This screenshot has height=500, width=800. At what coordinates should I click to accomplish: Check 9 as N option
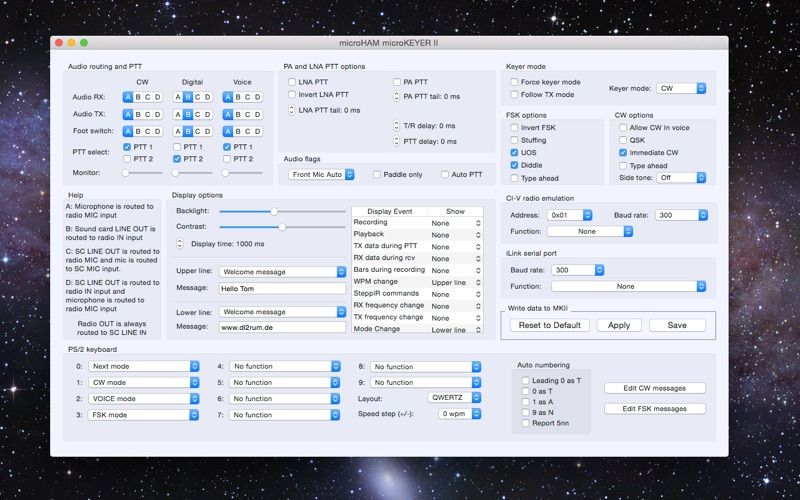[526, 412]
